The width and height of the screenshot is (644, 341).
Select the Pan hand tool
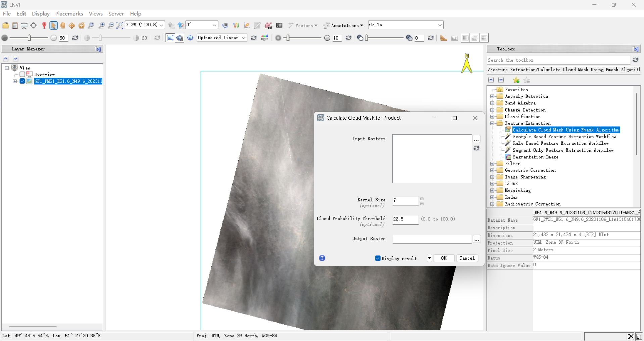tap(63, 25)
